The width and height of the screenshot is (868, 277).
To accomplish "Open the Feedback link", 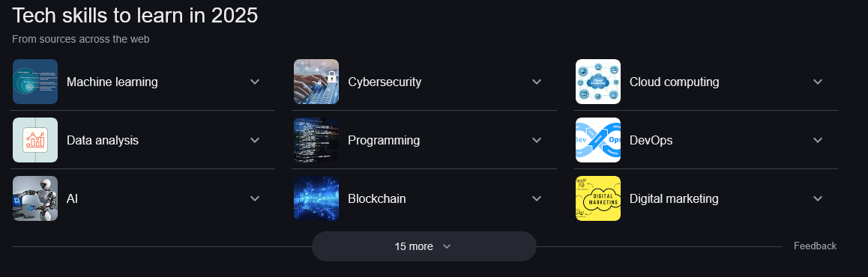I will click(x=815, y=246).
